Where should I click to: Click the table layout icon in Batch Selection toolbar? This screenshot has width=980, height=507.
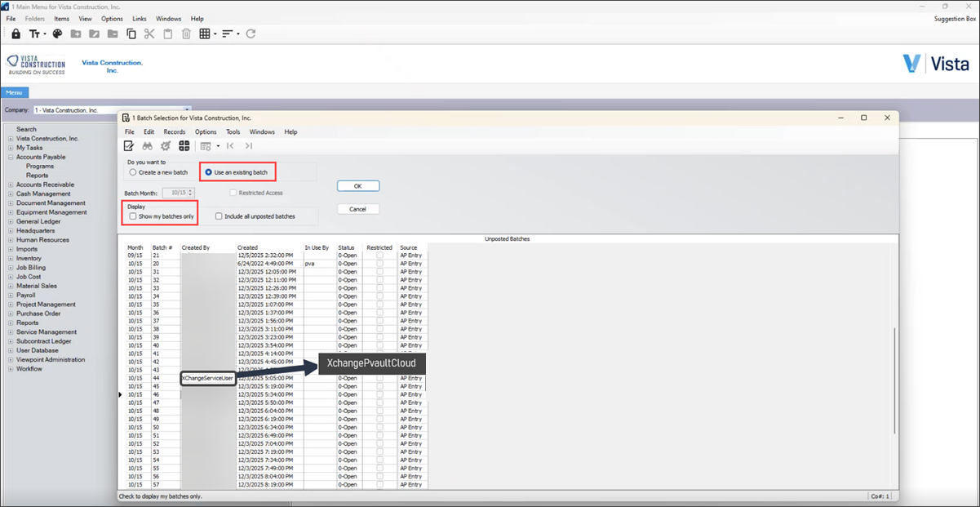[206, 145]
